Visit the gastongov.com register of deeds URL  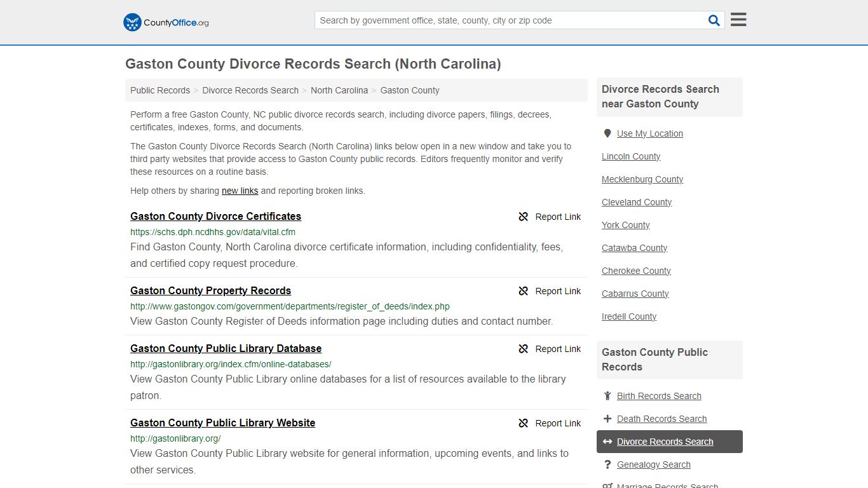coord(290,306)
